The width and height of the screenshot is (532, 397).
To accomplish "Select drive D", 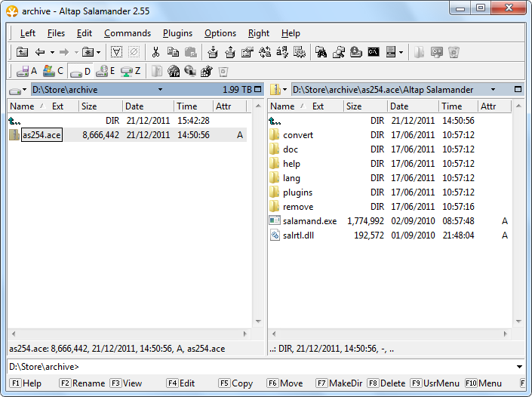I will [80, 71].
